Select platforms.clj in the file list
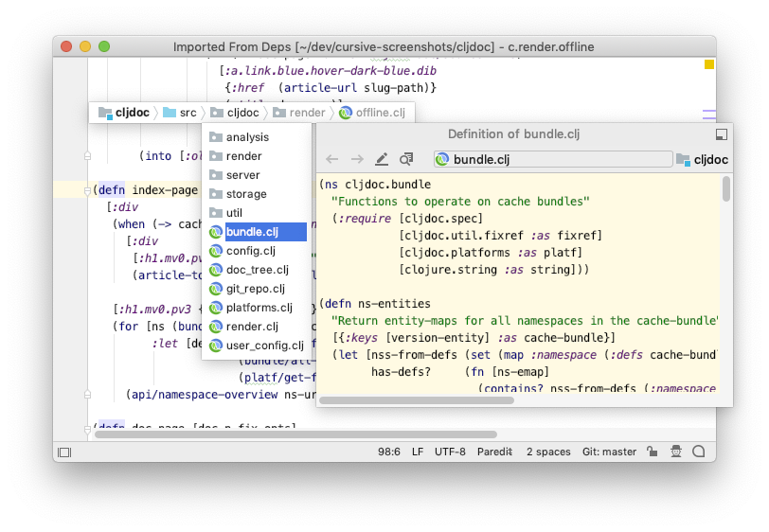Screen dimensions: 769x532 [x=257, y=308]
